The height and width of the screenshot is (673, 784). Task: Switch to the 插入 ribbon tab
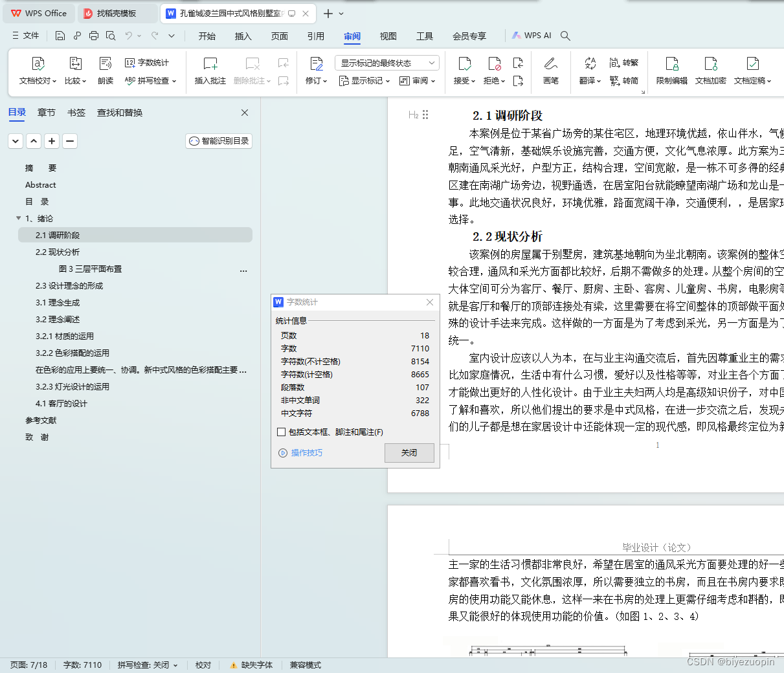[243, 36]
